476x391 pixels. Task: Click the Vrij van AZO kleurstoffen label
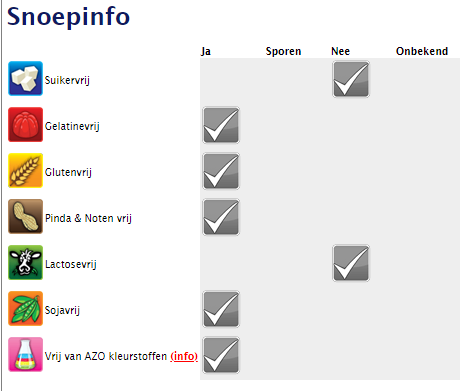pyautogui.click(x=106, y=356)
